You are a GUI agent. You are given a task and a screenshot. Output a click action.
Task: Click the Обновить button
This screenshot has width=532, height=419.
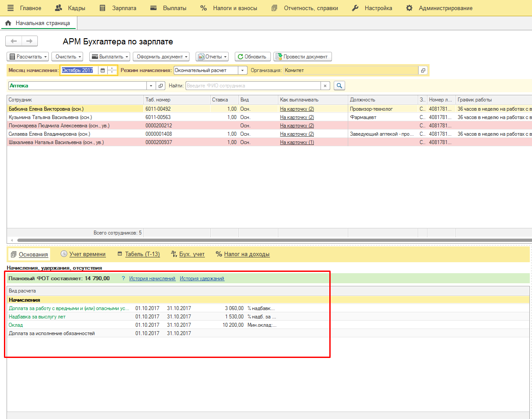252,57
